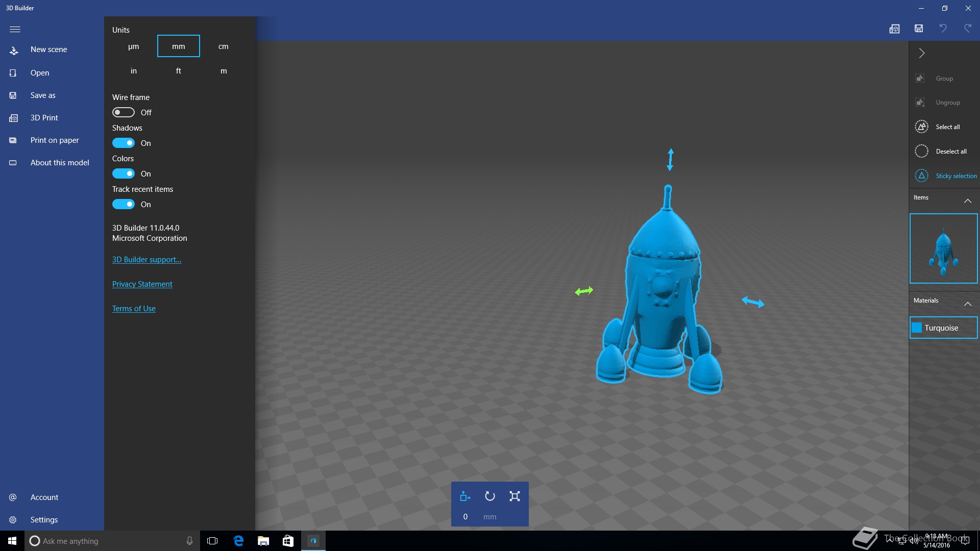Click the Ungroup icon

coord(920,103)
